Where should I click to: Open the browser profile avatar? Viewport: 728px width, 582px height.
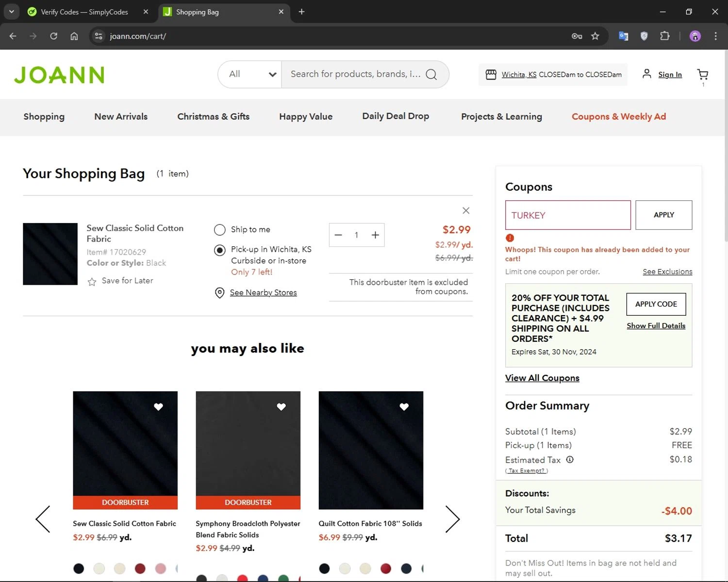[x=695, y=36]
